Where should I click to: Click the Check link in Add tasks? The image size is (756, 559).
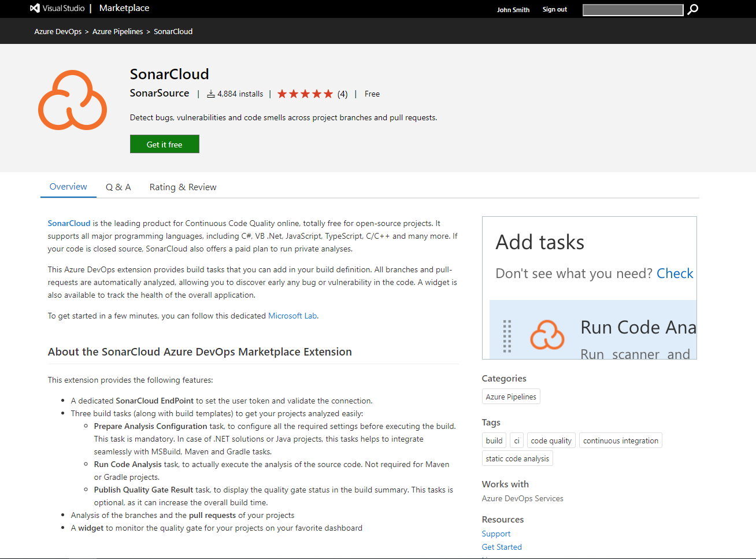[x=675, y=273]
